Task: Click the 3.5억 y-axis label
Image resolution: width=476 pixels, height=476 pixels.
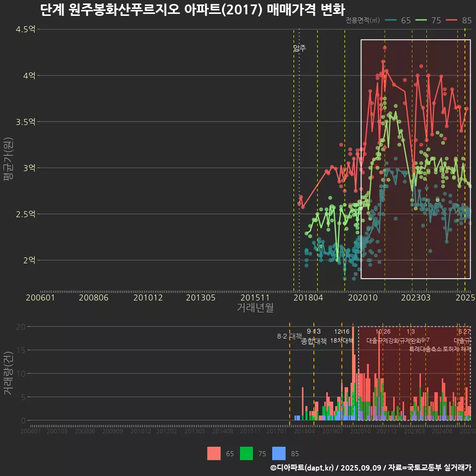Action: pos(25,122)
